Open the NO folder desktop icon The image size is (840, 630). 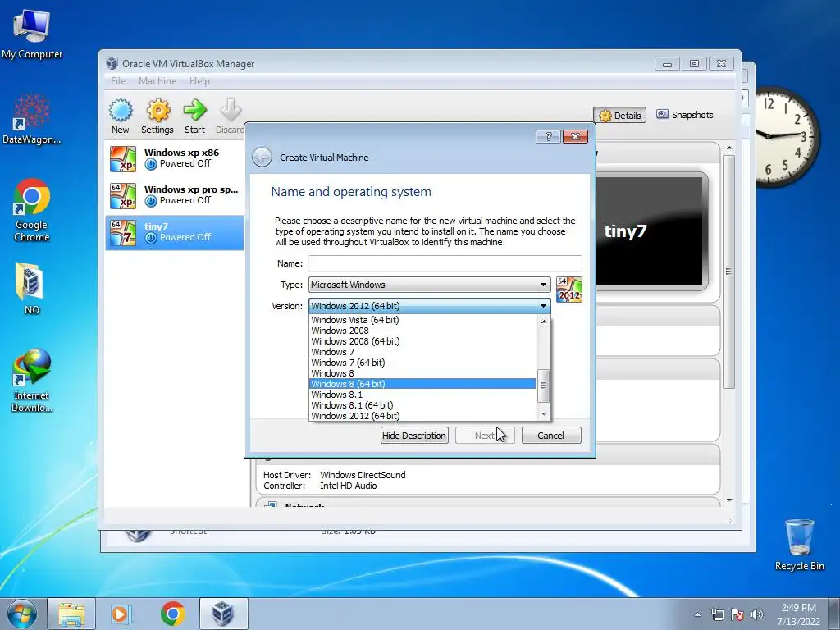31,288
